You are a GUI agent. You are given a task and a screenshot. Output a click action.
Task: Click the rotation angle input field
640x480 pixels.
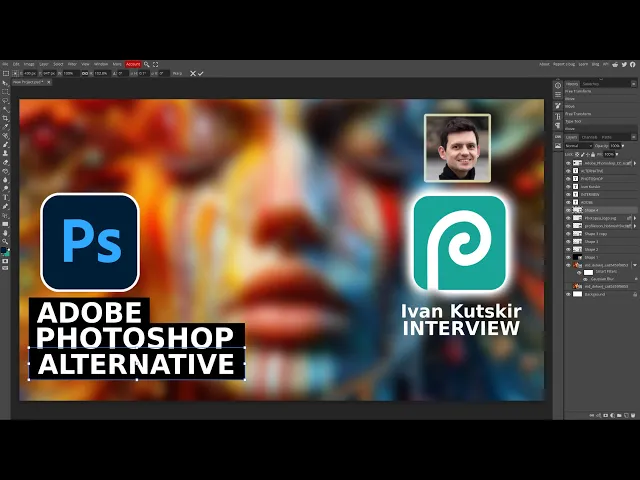pos(123,73)
